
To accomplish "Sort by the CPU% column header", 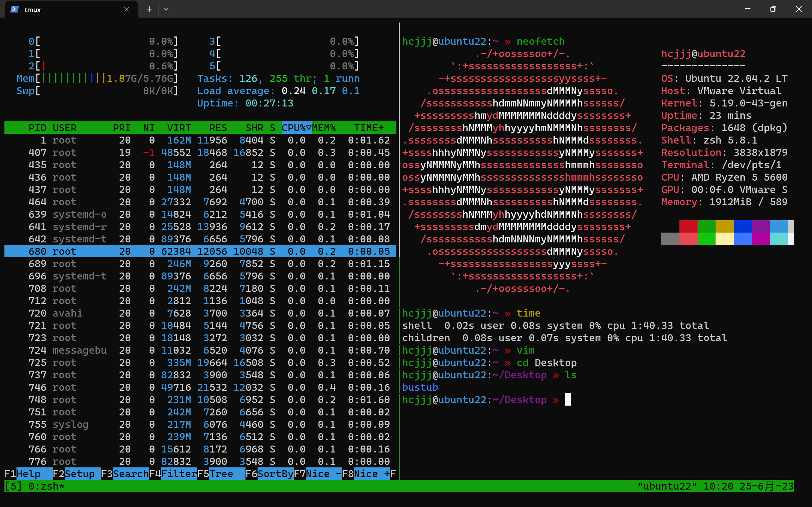I will (296, 128).
